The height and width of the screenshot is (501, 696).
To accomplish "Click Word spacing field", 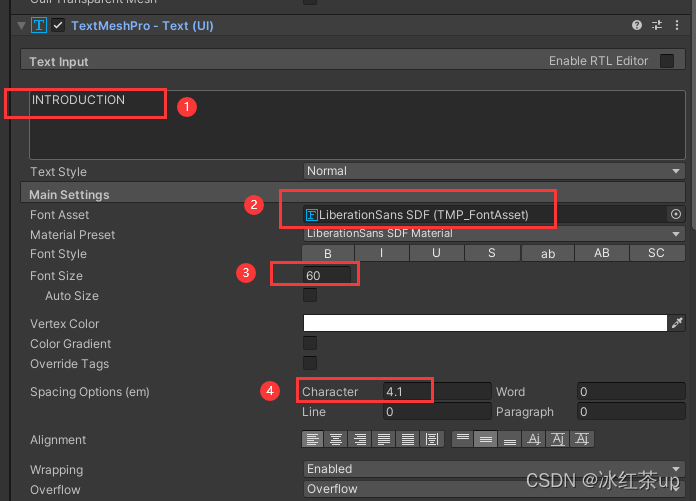I will pos(631,391).
